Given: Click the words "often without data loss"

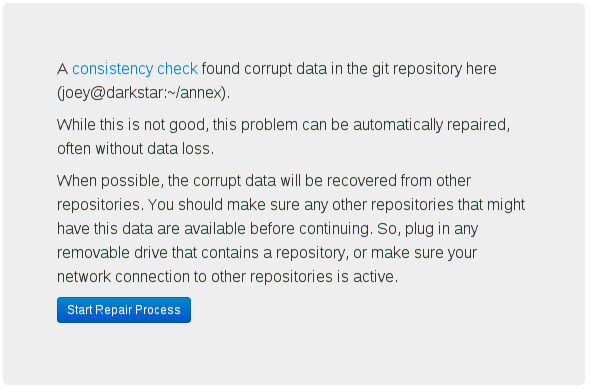Looking at the screenshot, I should [x=134, y=149].
